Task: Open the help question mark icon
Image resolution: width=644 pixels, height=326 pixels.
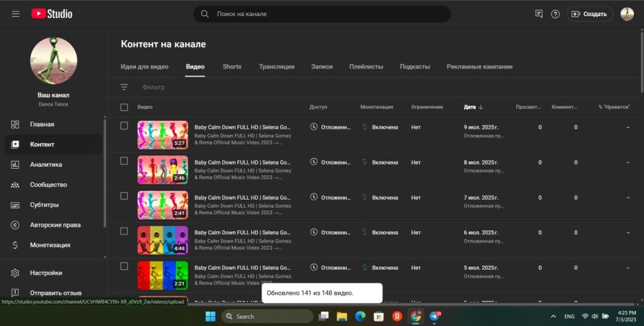Action: [x=555, y=14]
